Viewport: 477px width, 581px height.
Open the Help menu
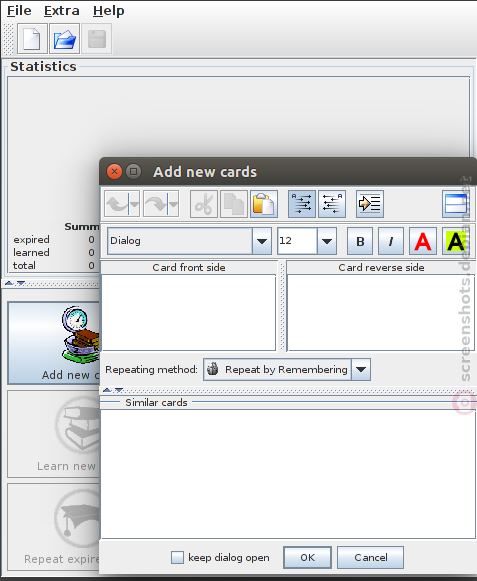(109, 11)
